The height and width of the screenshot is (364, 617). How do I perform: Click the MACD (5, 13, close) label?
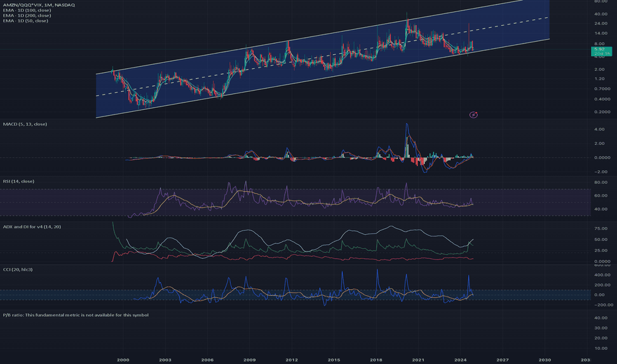pos(24,124)
